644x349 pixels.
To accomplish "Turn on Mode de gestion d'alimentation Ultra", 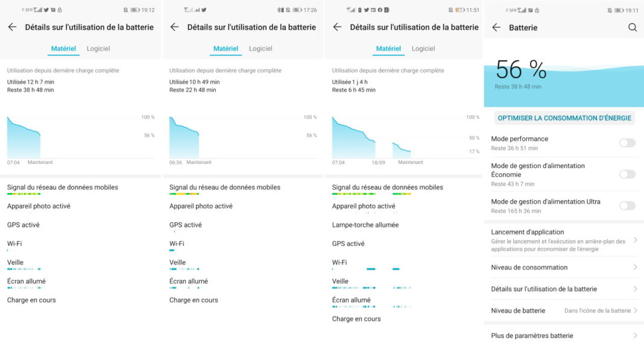I will 627,206.
